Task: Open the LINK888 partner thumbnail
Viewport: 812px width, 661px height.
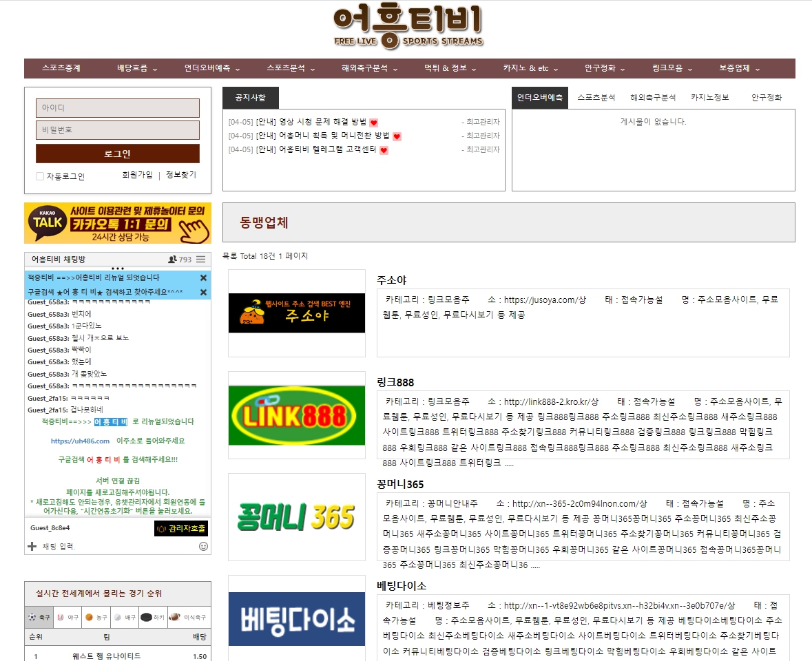Action: point(297,415)
